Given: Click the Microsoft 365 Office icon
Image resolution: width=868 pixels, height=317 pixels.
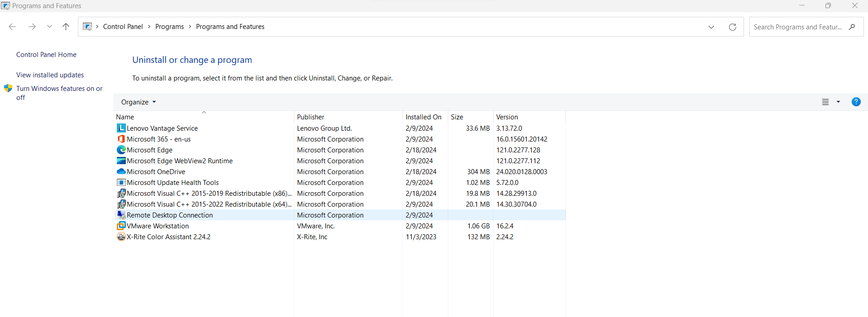Looking at the screenshot, I should pyautogui.click(x=121, y=139).
